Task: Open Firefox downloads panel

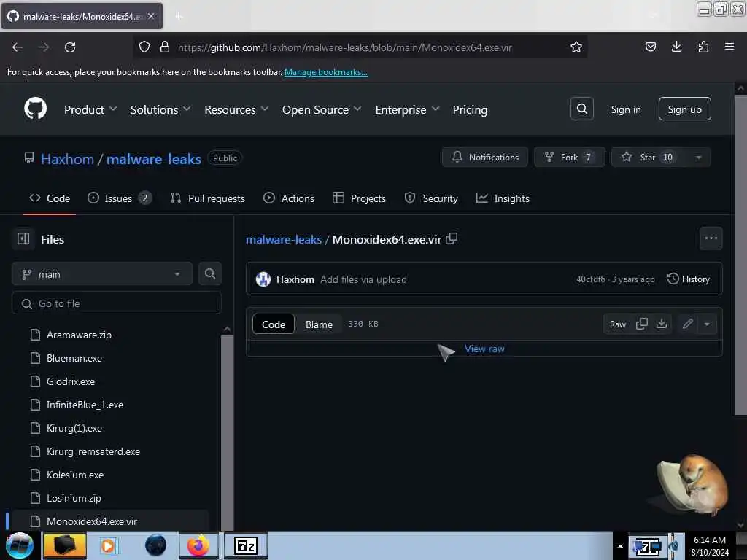Action: tap(676, 47)
